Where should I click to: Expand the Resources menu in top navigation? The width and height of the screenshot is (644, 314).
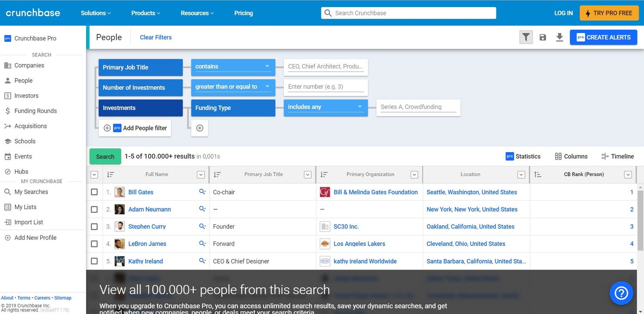(197, 13)
